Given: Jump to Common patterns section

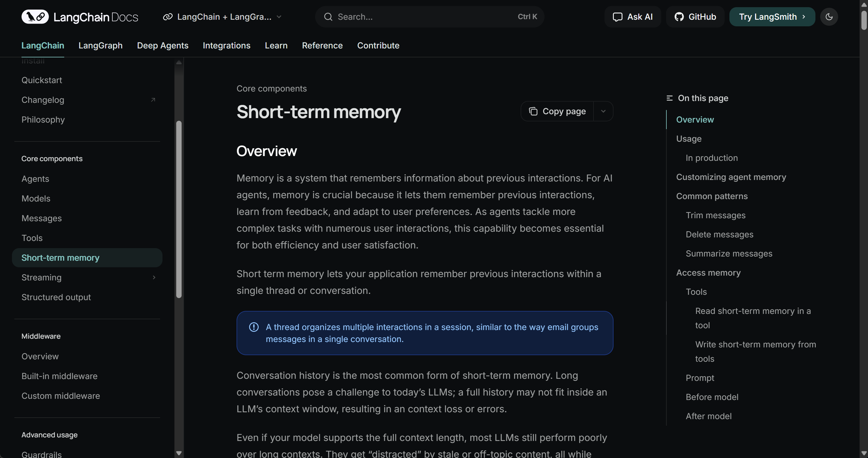Looking at the screenshot, I should [712, 196].
